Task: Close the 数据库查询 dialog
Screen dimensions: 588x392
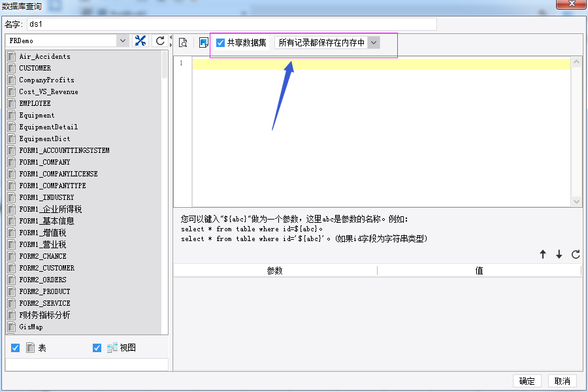Action: coord(572,3)
